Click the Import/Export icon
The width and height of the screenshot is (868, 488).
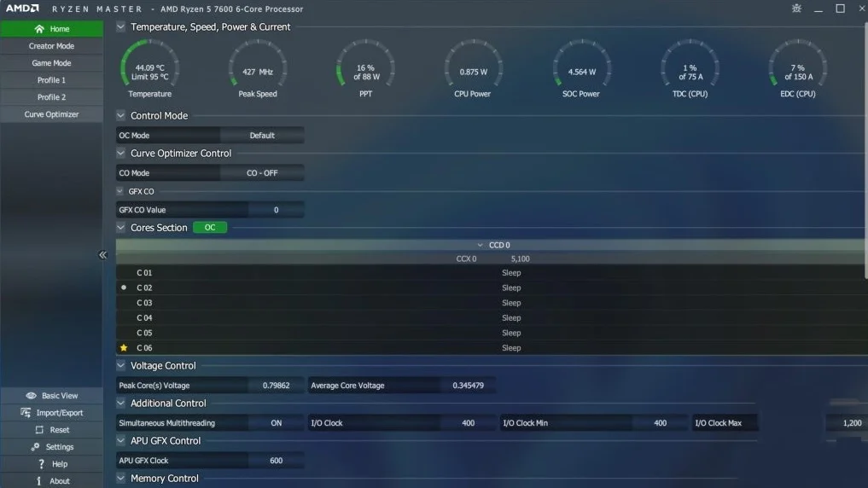pos(26,413)
